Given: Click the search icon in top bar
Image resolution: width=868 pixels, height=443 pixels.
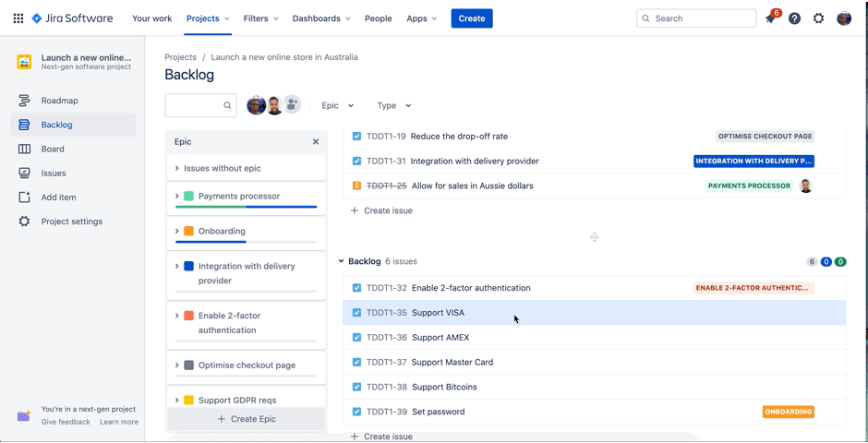Looking at the screenshot, I should [645, 18].
